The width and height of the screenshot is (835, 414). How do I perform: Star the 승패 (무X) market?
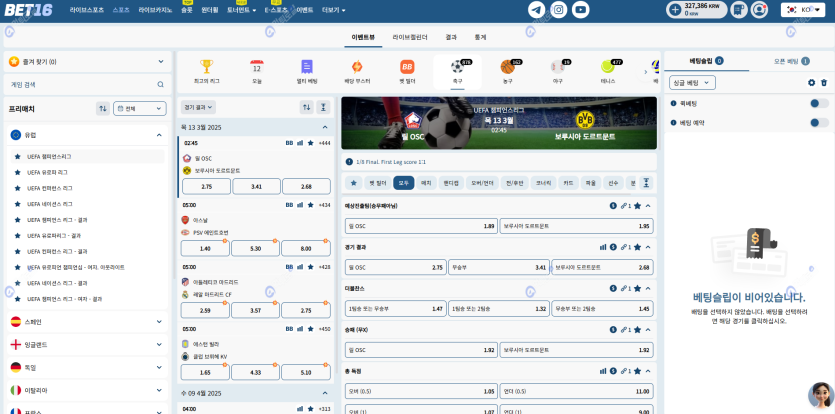tap(637, 330)
